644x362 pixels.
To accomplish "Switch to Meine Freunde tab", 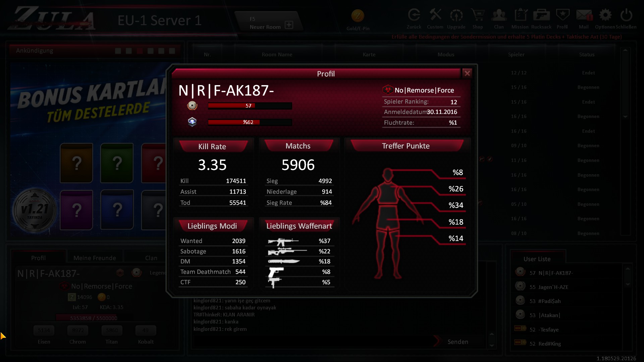I will 95,258.
